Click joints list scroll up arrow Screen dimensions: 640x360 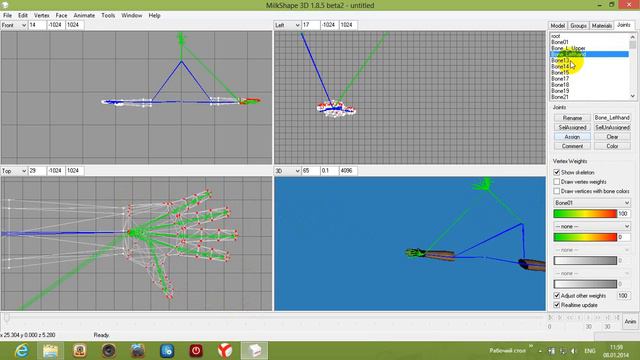(x=633, y=37)
